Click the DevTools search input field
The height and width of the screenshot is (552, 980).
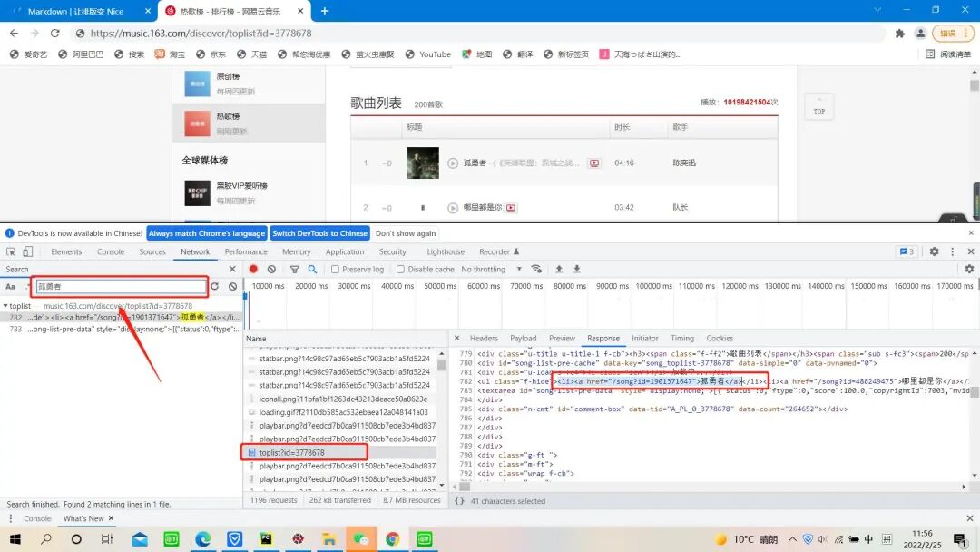click(121, 286)
